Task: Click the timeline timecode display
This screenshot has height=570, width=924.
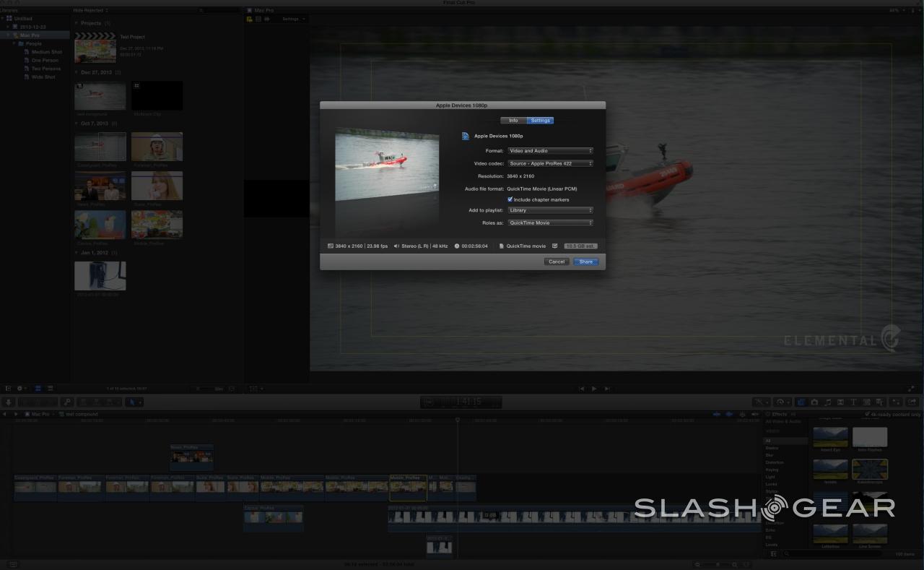Action: (x=461, y=402)
